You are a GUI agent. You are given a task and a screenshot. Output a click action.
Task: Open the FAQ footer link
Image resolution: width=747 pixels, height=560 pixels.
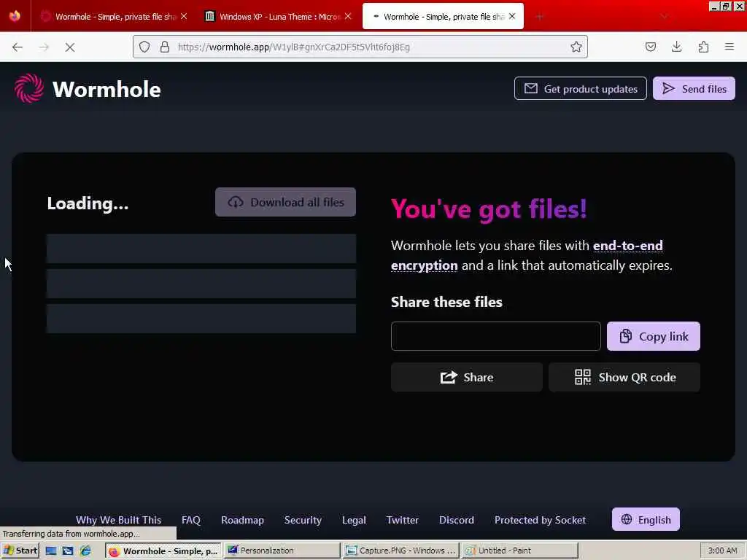pos(191,520)
